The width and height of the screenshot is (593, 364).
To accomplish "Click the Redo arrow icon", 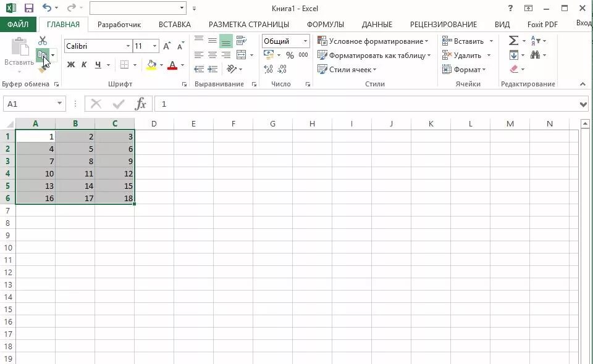I will click(72, 7).
